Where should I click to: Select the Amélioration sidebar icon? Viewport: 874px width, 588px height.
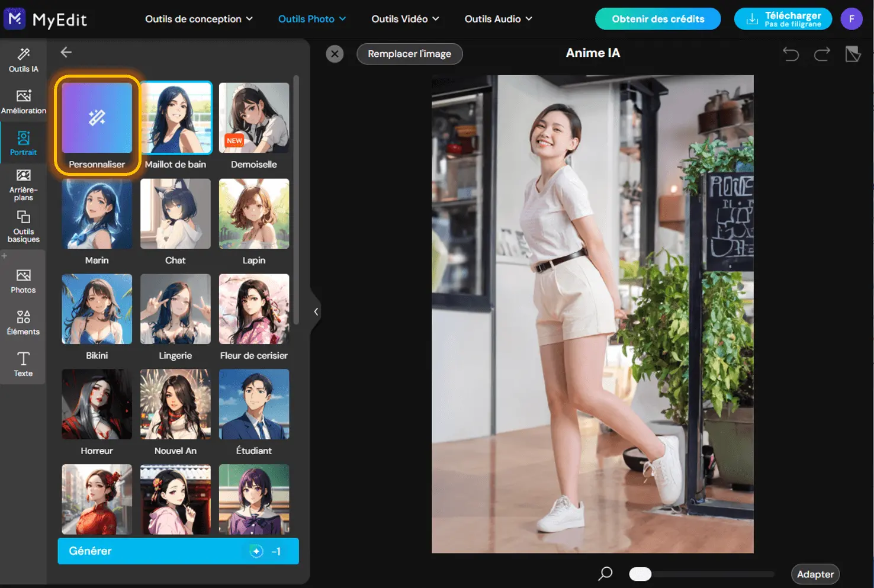23,101
